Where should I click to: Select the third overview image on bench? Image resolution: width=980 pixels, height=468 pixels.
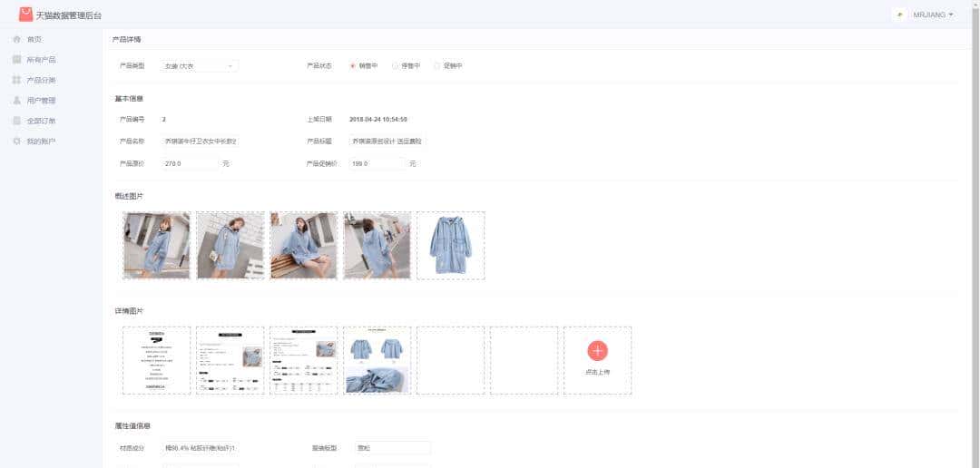304,246
